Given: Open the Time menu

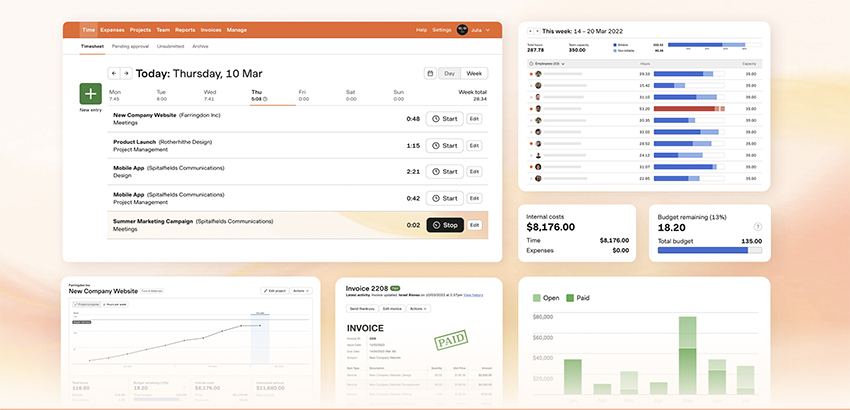Looking at the screenshot, I should click(88, 30).
